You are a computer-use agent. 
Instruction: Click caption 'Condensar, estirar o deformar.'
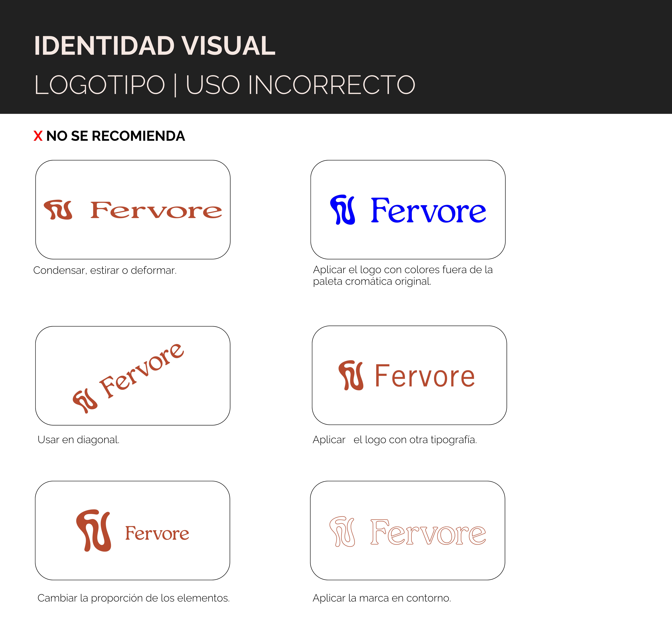pyautogui.click(x=105, y=270)
